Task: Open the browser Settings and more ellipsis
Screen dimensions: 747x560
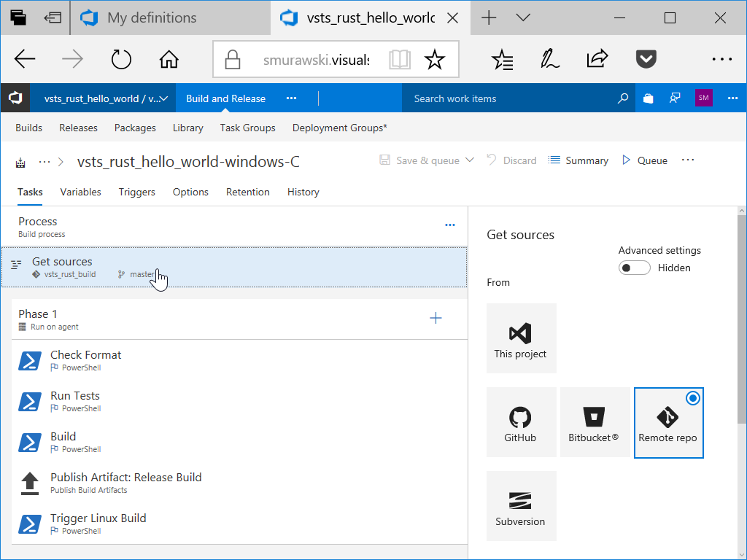Action: pyautogui.click(x=721, y=59)
